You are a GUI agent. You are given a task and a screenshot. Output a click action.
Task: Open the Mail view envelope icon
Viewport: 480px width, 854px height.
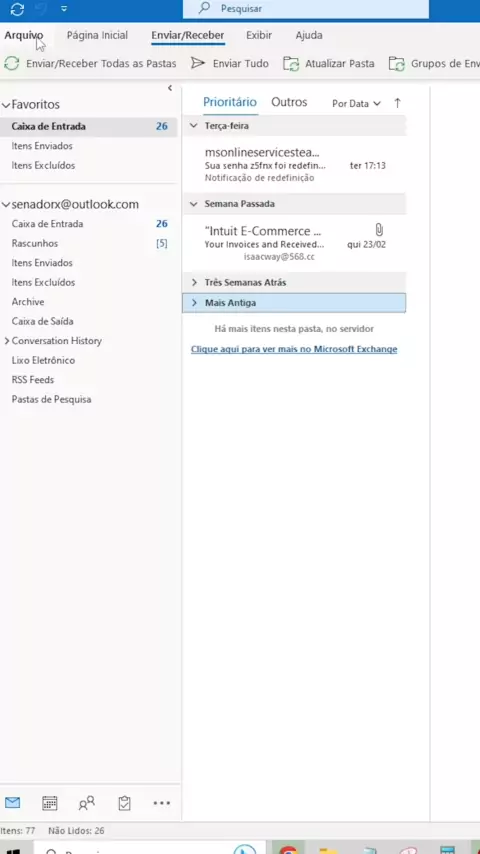13,802
